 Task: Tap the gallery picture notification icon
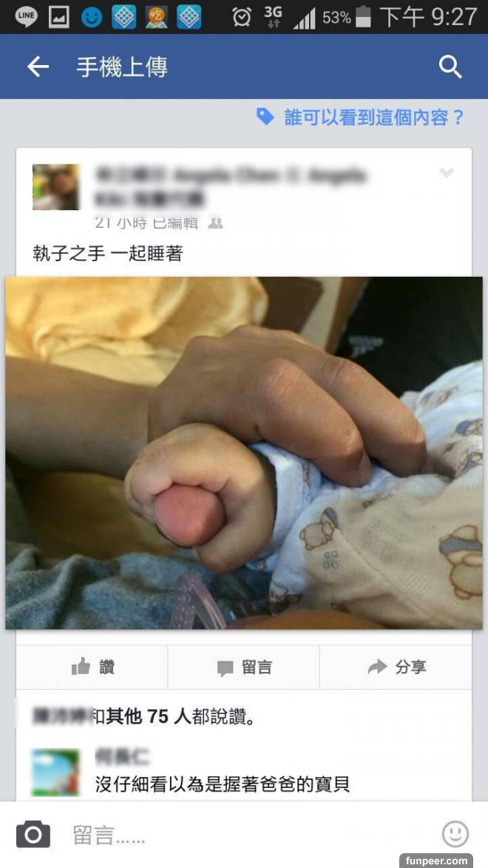click(58, 17)
